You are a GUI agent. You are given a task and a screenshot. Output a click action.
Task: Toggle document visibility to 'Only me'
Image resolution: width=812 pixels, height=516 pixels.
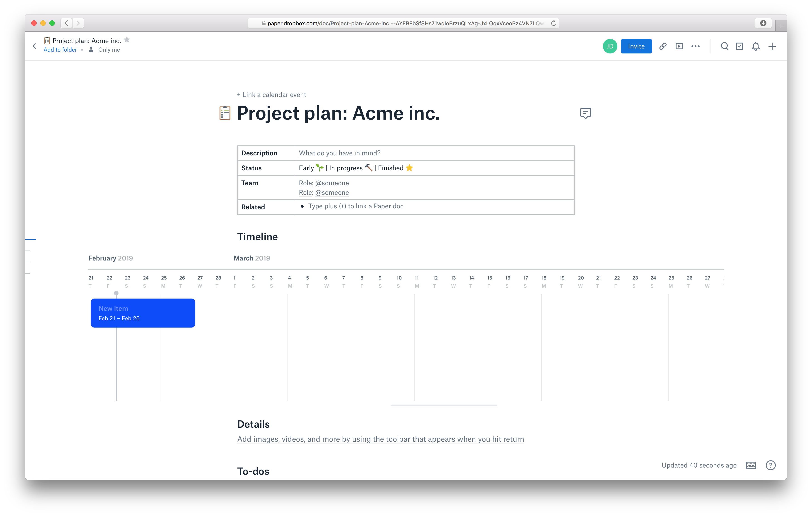pyautogui.click(x=104, y=50)
